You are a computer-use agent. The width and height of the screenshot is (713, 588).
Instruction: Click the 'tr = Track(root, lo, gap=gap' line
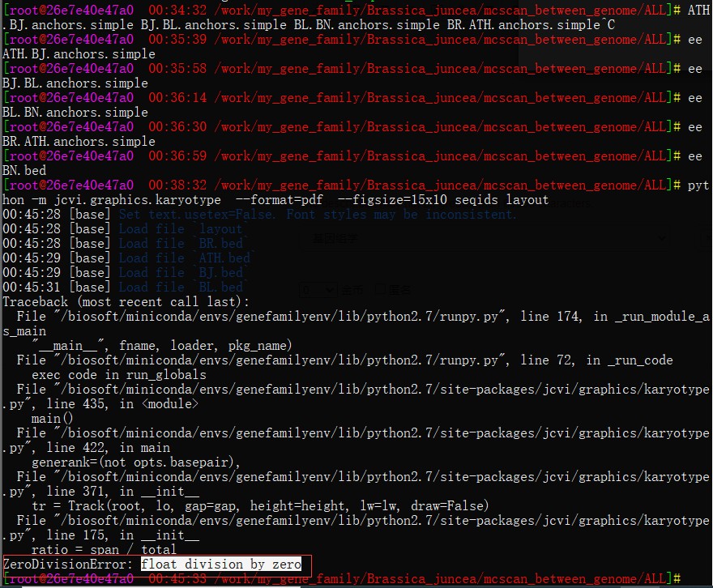click(260, 506)
